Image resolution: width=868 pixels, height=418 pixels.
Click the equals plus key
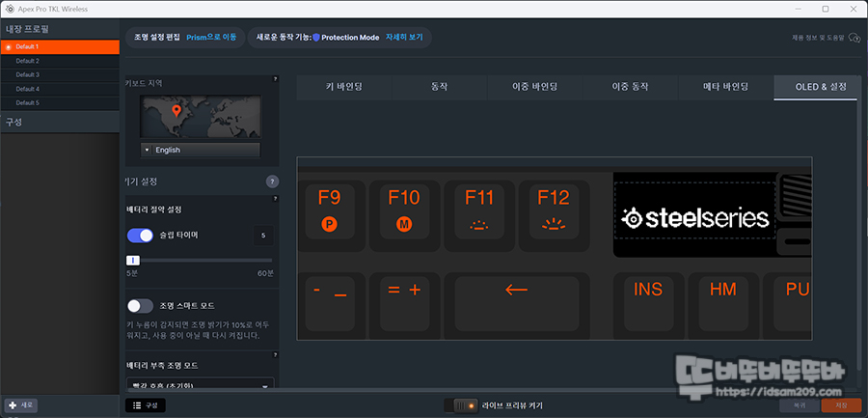pos(404,303)
